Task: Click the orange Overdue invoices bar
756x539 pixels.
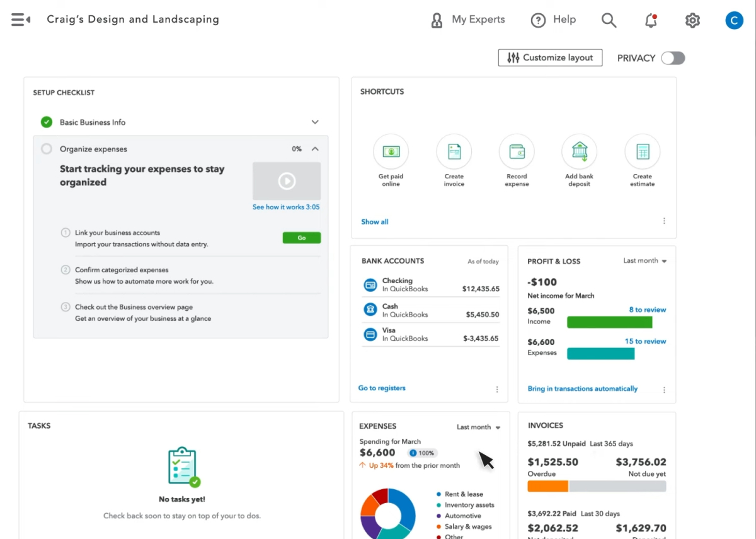Action: coord(547,487)
